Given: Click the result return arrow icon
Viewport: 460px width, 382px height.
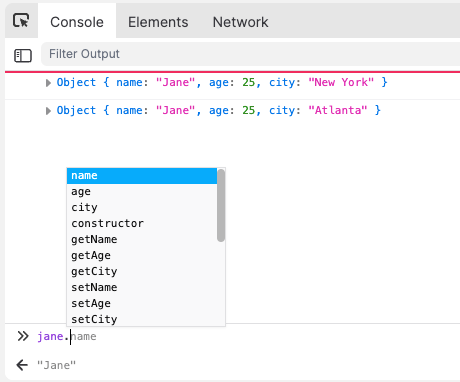Looking at the screenshot, I should tap(22, 365).
